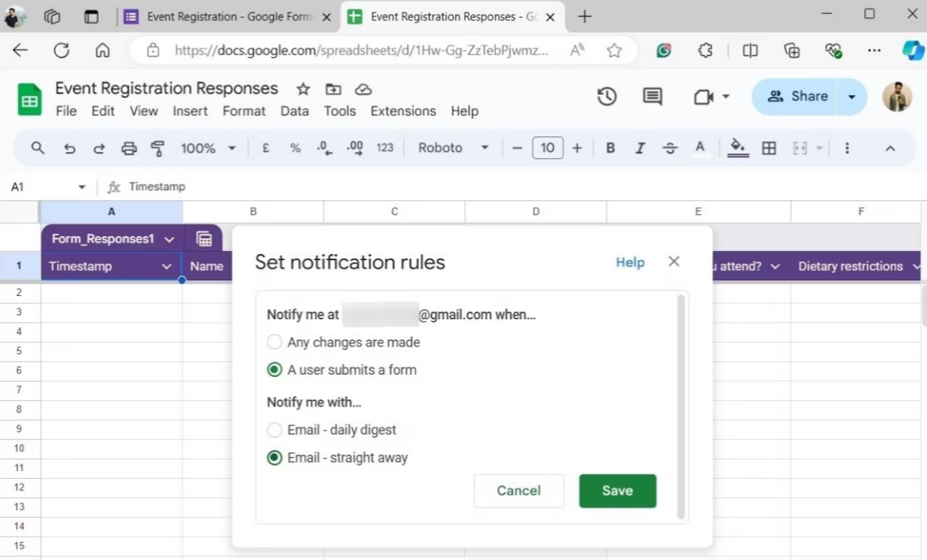Redo the last action
The width and height of the screenshot is (927, 560).
(x=99, y=148)
